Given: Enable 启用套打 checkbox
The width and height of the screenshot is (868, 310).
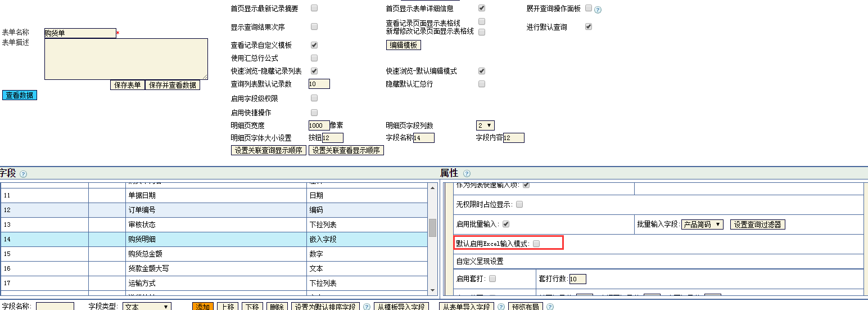Looking at the screenshot, I should [492, 278].
